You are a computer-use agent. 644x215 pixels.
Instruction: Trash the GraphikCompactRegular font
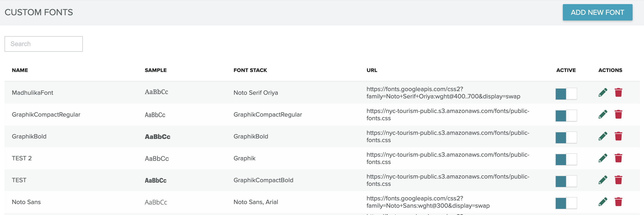pyautogui.click(x=618, y=115)
